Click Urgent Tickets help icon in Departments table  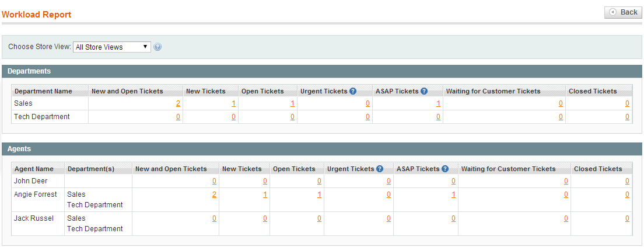(353, 91)
